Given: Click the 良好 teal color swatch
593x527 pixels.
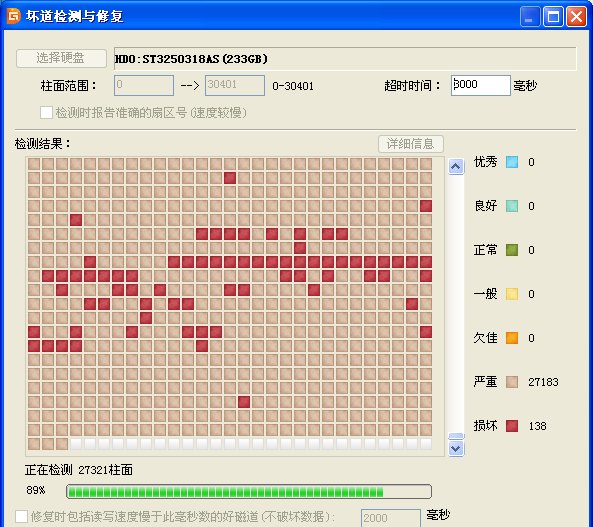Looking at the screenshot, I should [x=512, y=206].
